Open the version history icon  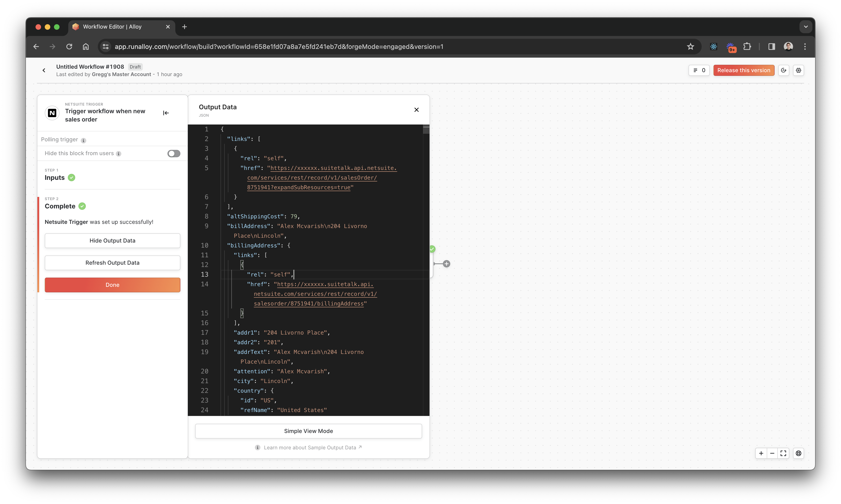point(784,70)
